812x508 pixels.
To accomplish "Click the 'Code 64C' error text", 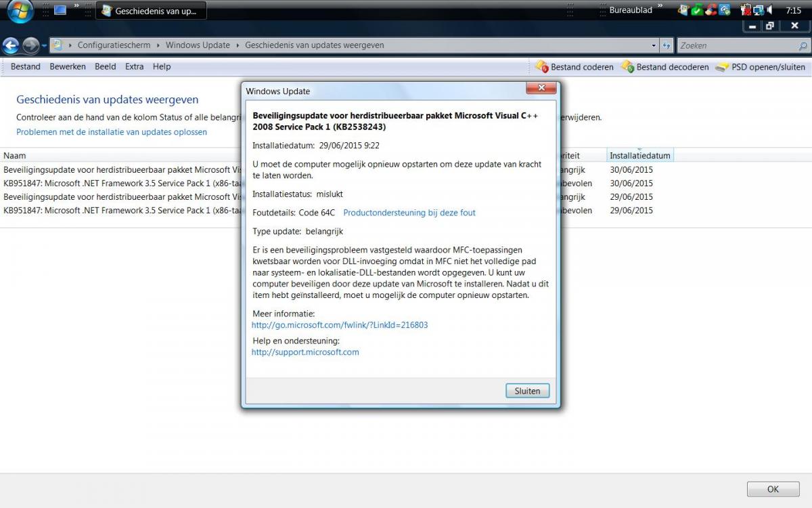I will [x=317, y=213].
